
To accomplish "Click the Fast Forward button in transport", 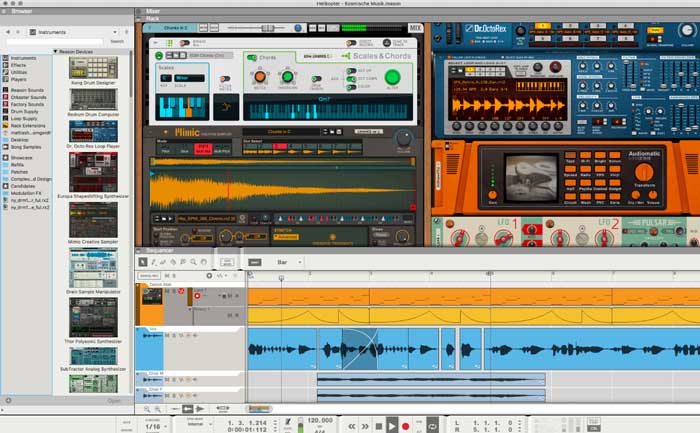I will coord(365,426).
